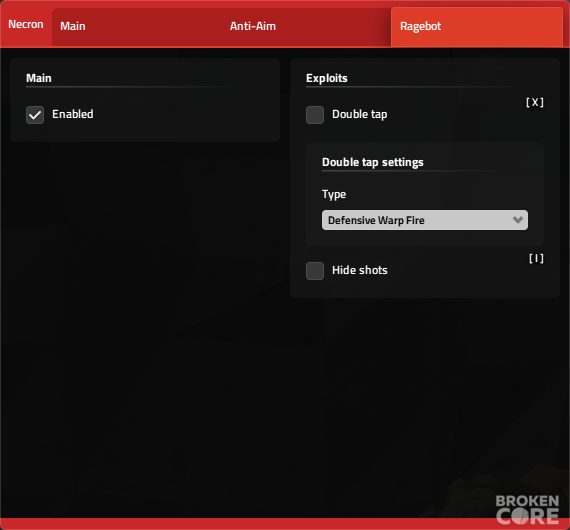Click the Necron title label

[x=26, y=24]
